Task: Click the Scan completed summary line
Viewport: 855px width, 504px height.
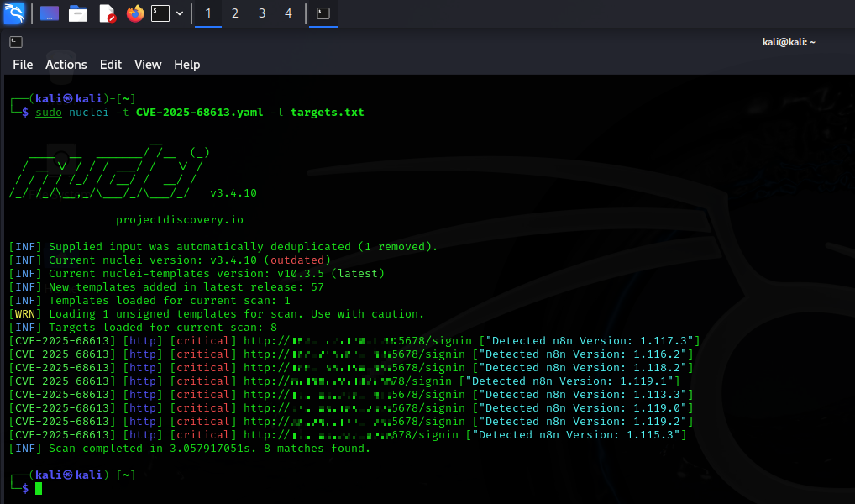Action: tap(190, 449)
